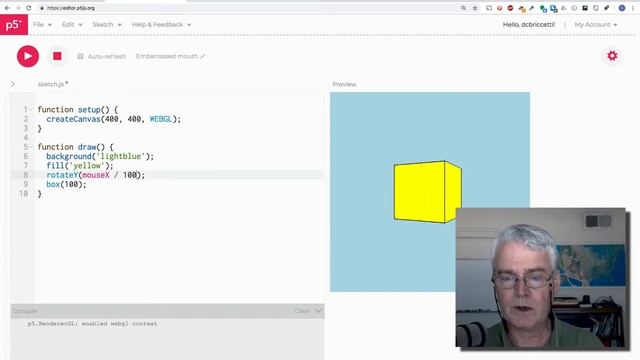
Task: Click the Console panel header label
Action: pos(25,311)
